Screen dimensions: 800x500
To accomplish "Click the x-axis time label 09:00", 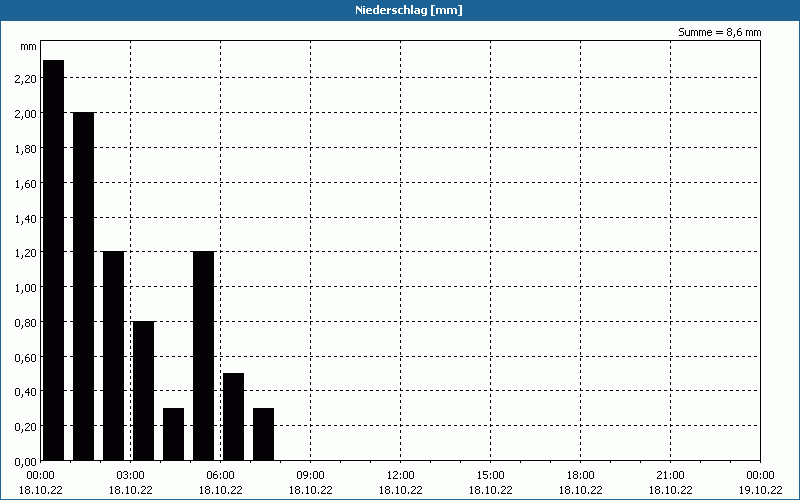I will 311,476.
